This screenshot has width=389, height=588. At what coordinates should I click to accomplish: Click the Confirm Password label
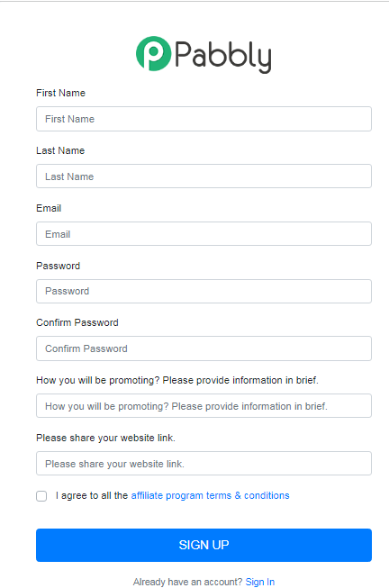(77, 322)
